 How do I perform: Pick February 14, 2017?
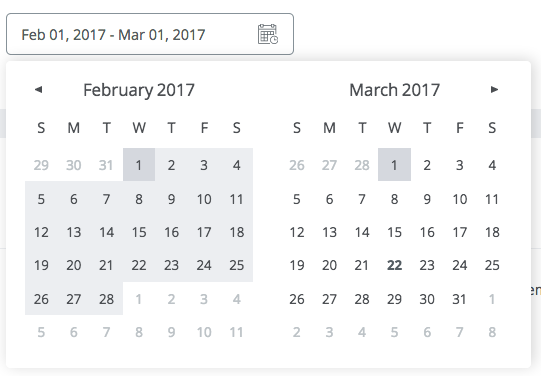pyautogui.click(x=106, y=232)
